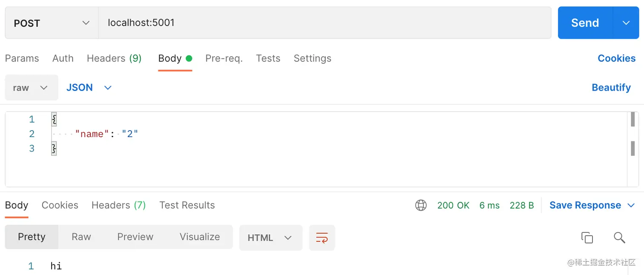
Task: Select the Raw response view
Action: point(81,237)
